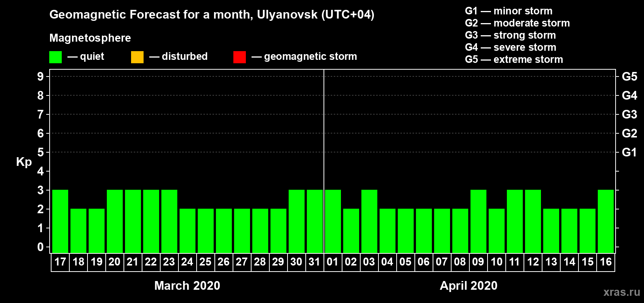644x303 pixels.
Task: Click the red geomagnetic storm swatch
Action: 239,57
